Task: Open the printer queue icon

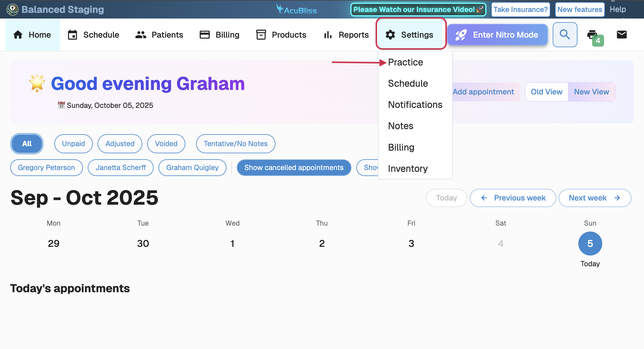Action: (592, 35)
